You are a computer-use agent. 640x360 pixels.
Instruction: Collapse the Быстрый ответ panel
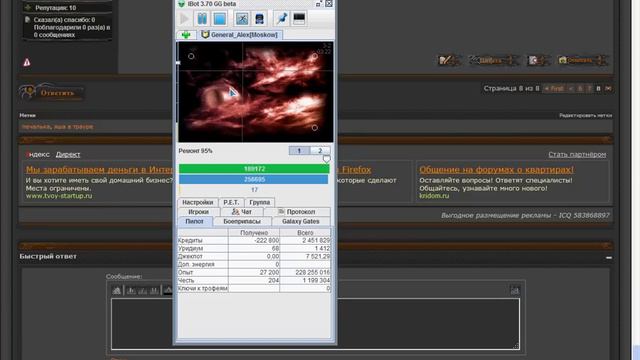coord(609,258)
